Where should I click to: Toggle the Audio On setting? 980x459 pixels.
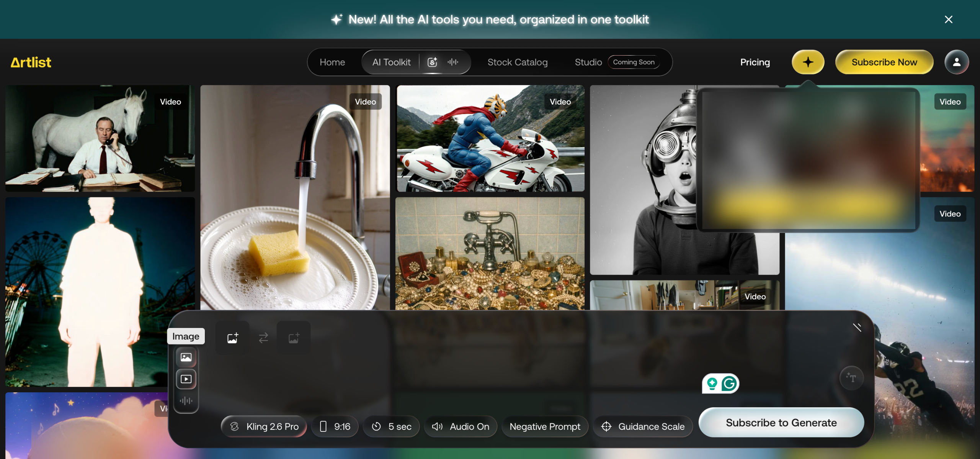(461, 426)
